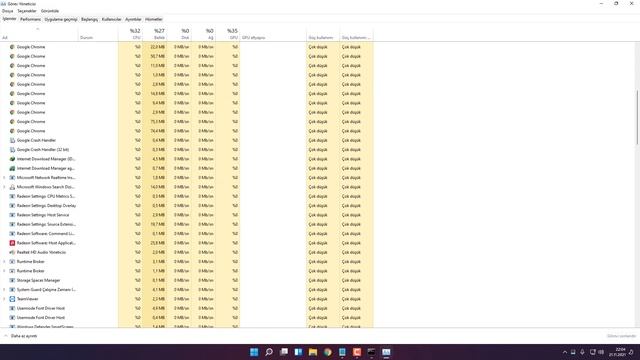Click the Radeon Software Host Application red icon
This screenshot has width=640, height=360.
[x=12, y=243]
